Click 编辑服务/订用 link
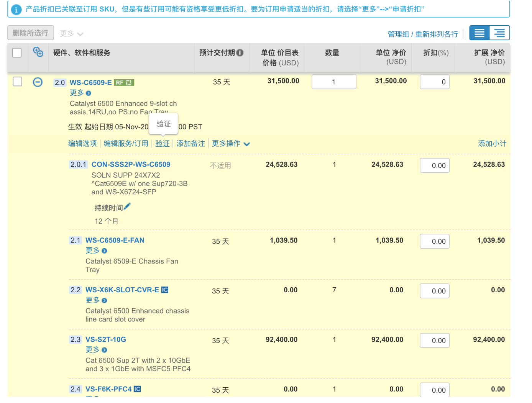 tap(126, 144)
